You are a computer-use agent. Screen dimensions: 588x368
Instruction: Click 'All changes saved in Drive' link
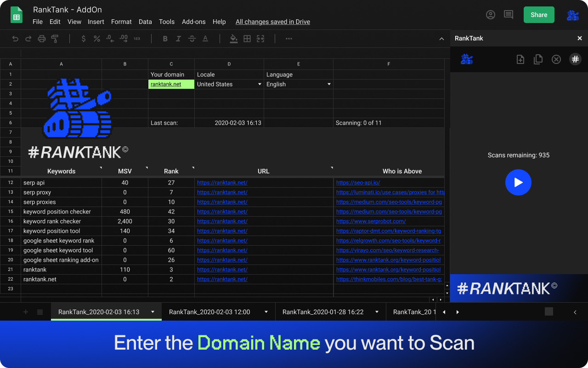[x=273, y=22]
